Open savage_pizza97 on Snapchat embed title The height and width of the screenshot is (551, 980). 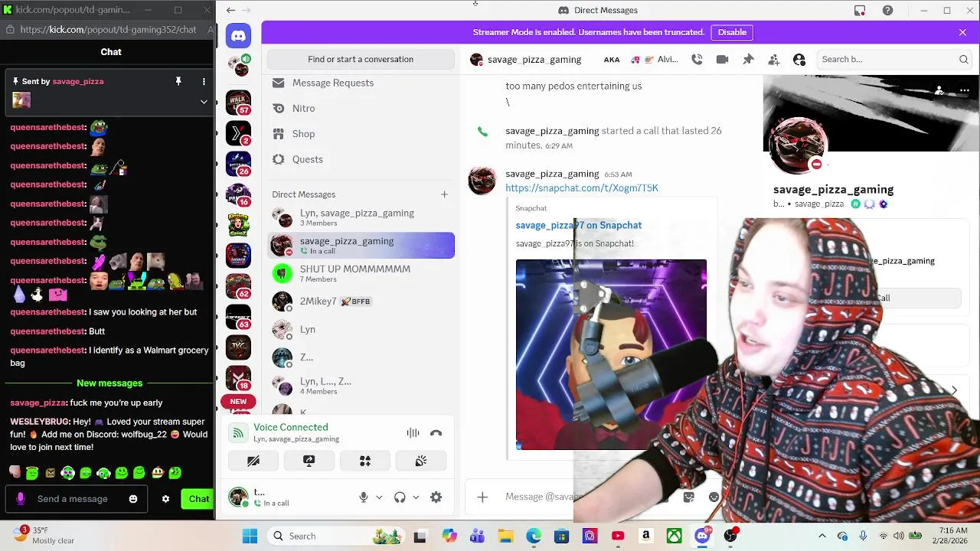point(578,225)
